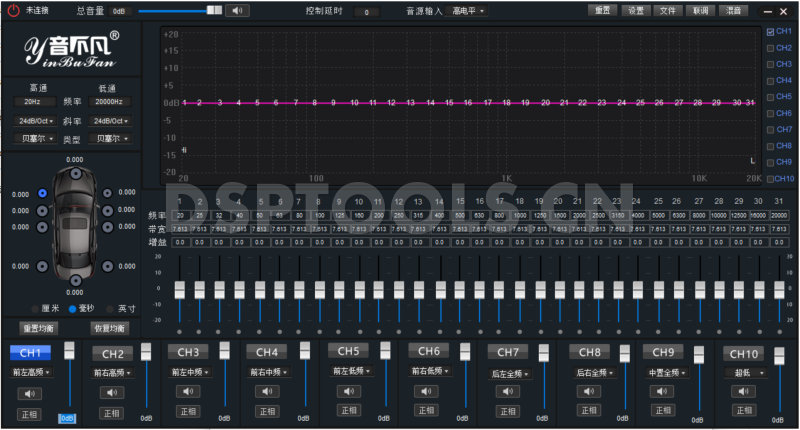Toggle CH6 正相 phase button
The image size is (800, 430).
[427, 410]
